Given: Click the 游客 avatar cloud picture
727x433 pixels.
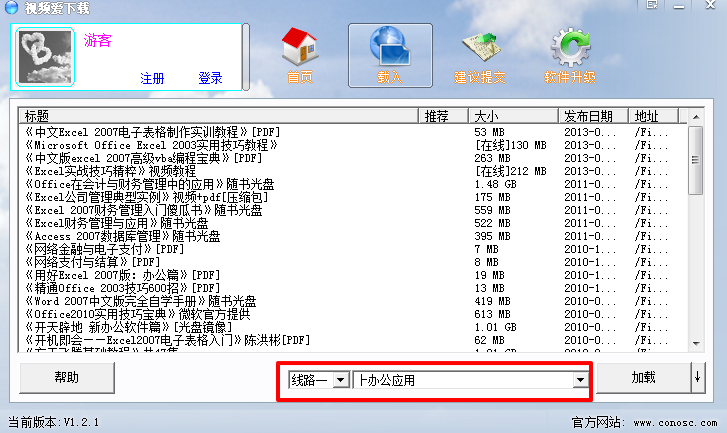Looking at the screenshot, I should click(45, 57).
